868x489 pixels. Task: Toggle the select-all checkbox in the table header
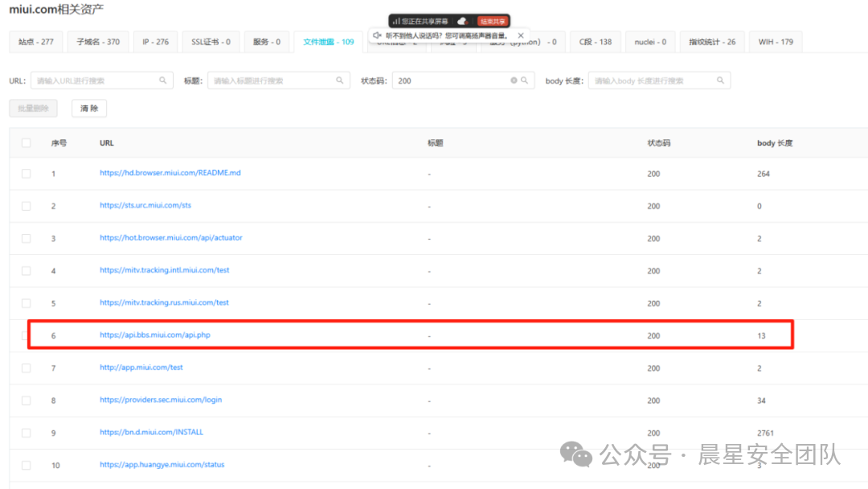click(x=26, y=143)
